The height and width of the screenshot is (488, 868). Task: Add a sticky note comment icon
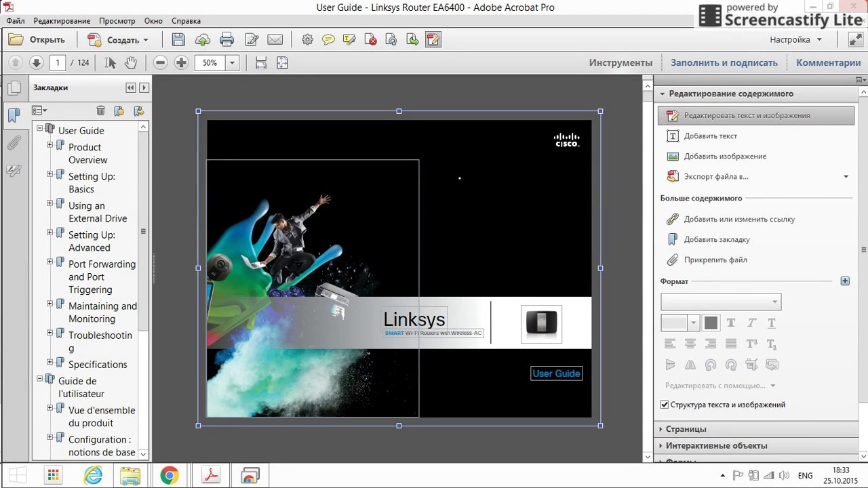pos(328,40)
